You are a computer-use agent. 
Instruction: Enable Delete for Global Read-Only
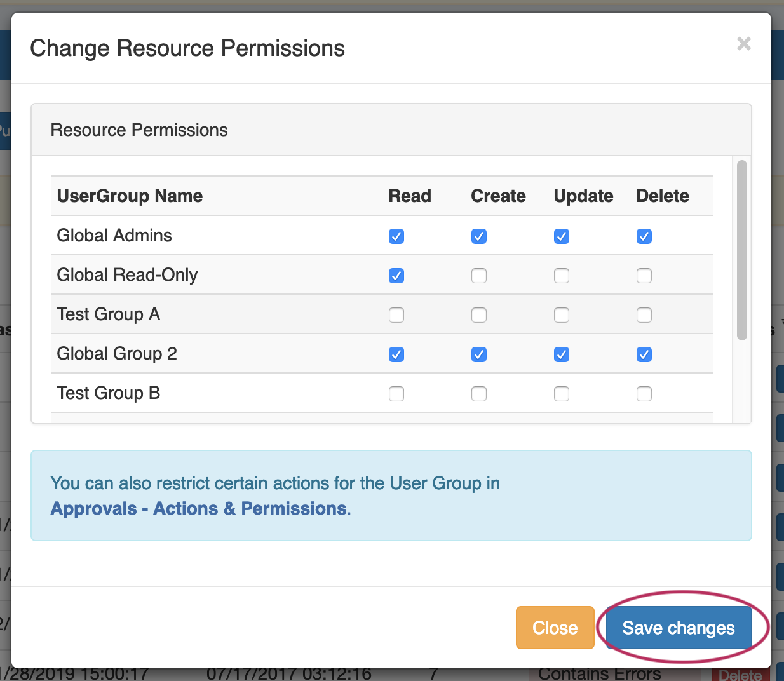click(x=644, y=276)
